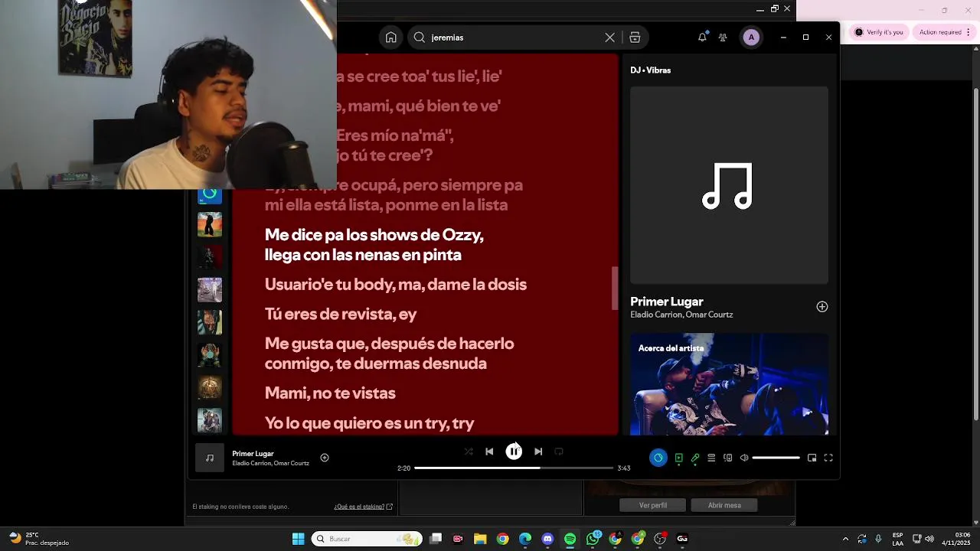Mute the speaker volume icon

744,458
